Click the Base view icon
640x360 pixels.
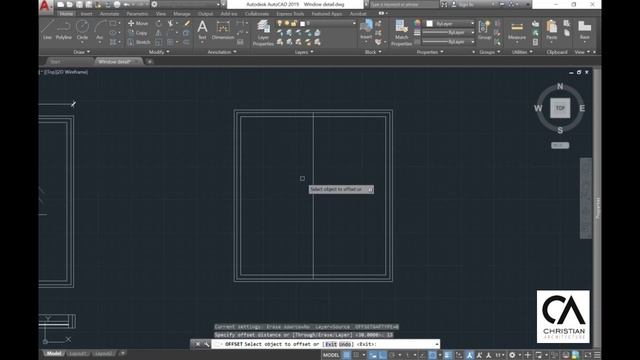click(x=584, y=30)
